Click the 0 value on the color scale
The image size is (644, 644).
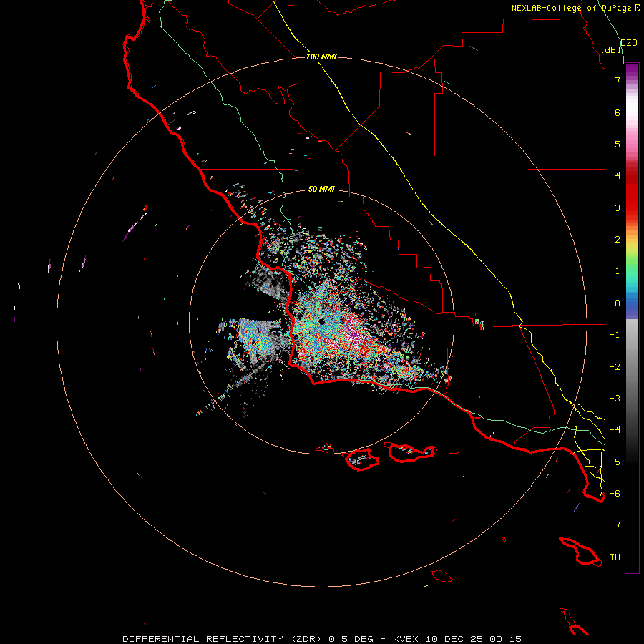[x=618, y=303]
